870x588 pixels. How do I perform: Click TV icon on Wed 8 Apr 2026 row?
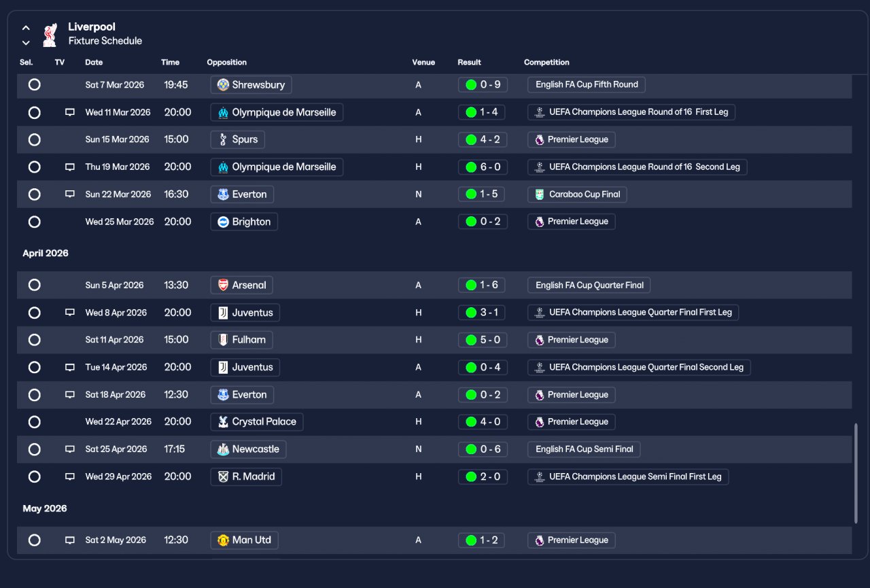point(69,313)
